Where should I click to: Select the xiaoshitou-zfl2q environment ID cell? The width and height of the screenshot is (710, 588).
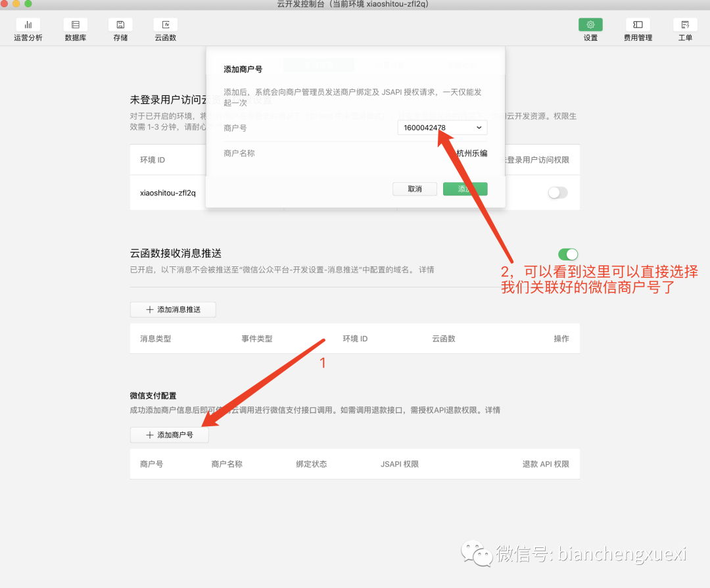pos(168,193)
